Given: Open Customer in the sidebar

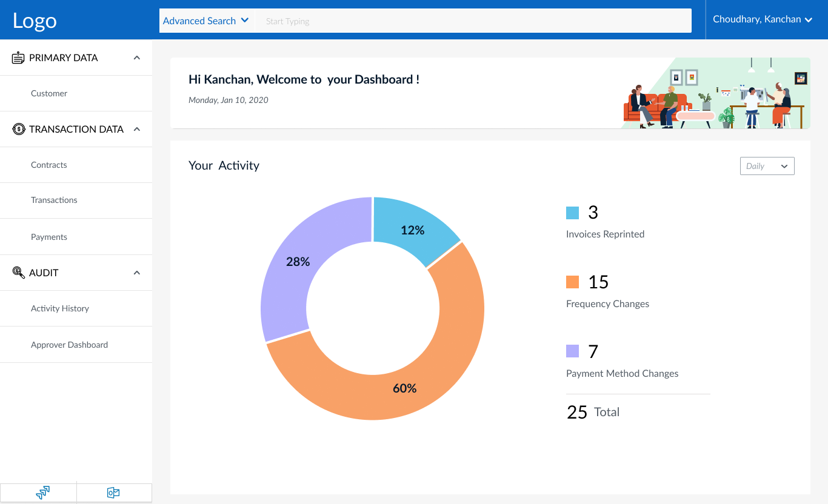Looking at the screenshot, I should pyautogui.click(x=49, y=93).
